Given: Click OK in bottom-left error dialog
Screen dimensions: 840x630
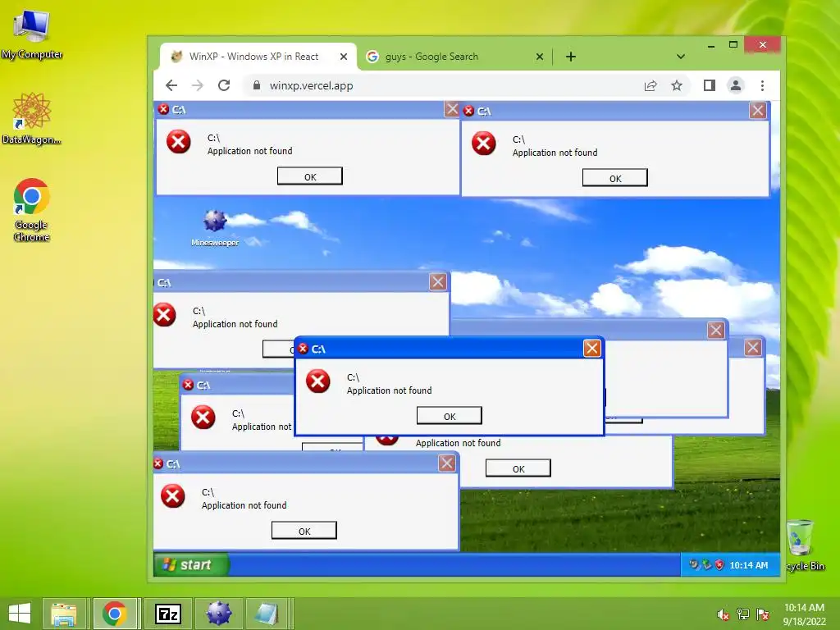Looking at the screenshot, I should coord(304,531).
